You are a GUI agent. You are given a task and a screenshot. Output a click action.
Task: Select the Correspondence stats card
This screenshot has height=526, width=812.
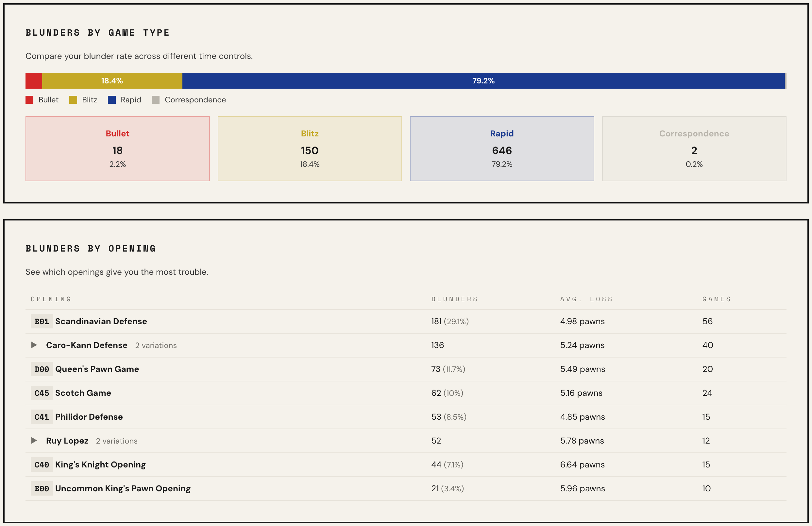(694, 149)
